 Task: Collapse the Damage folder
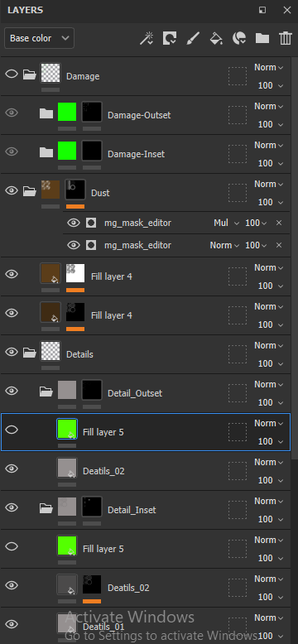pyautogui.click(x=29, y=74)
